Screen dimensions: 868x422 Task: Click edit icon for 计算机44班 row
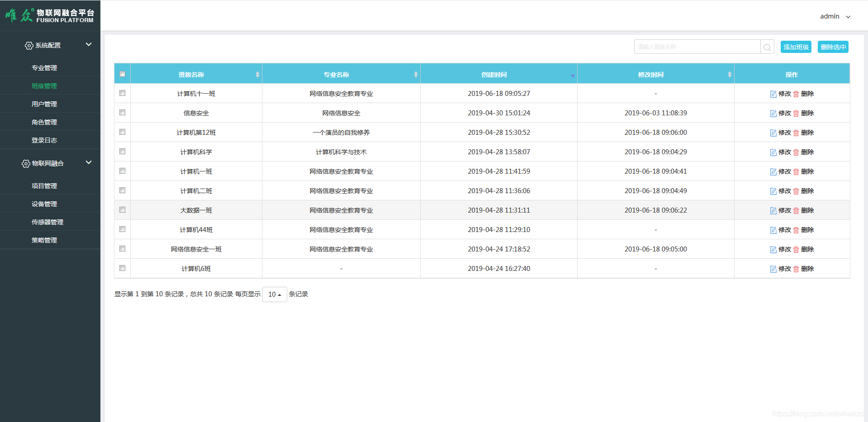tap(773, 230)
